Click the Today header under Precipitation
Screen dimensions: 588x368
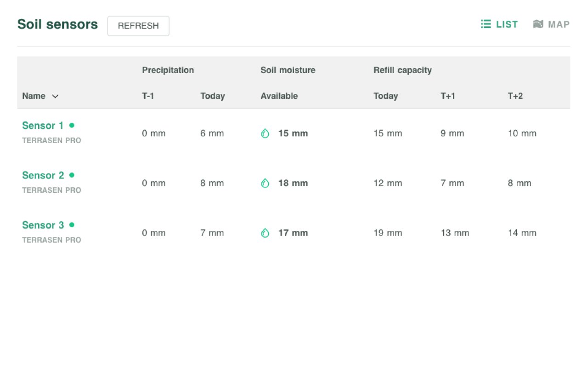click(x=213, y=96)
